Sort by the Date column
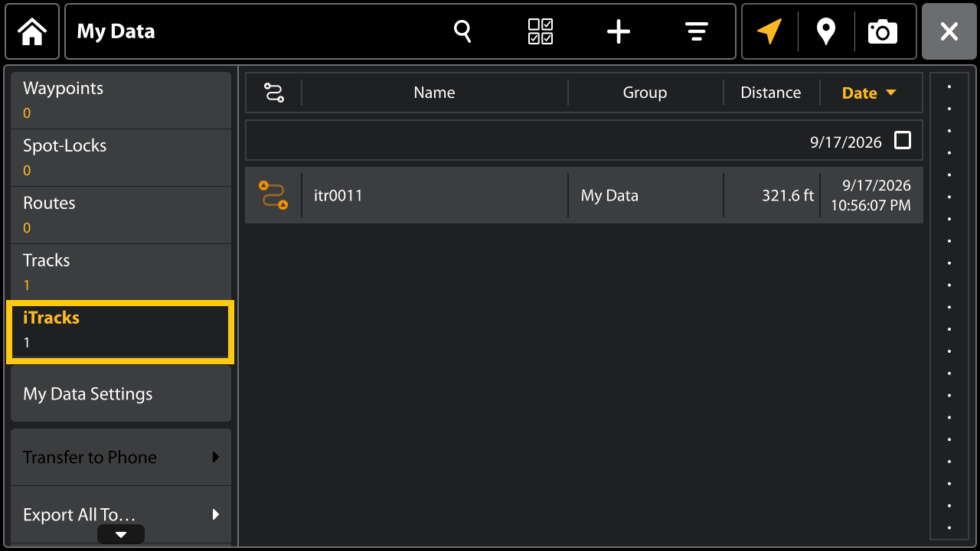Image resolution: width=980 pixels, height=551 pixels. pyautogui.click(x=870, y=93)
